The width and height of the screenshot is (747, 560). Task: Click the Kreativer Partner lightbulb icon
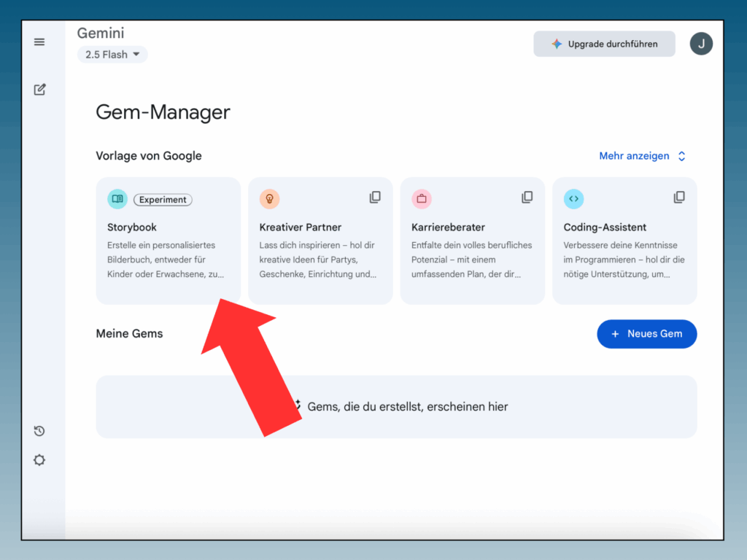(269, 199)
